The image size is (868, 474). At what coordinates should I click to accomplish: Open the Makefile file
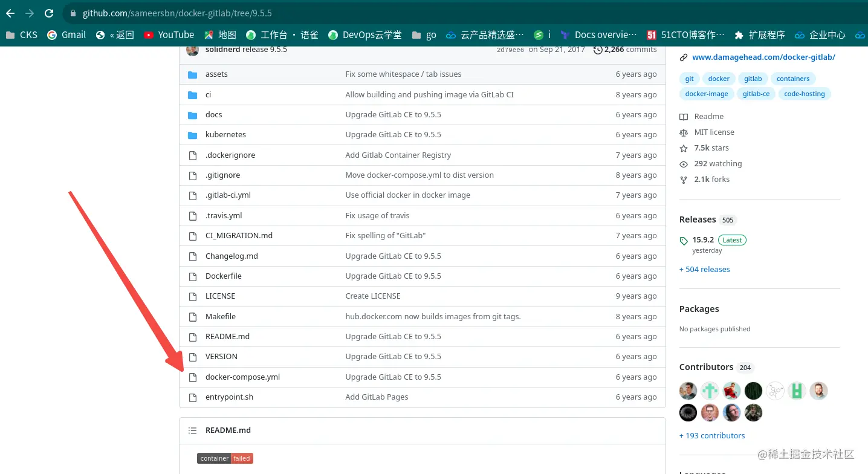pos(221,317)
